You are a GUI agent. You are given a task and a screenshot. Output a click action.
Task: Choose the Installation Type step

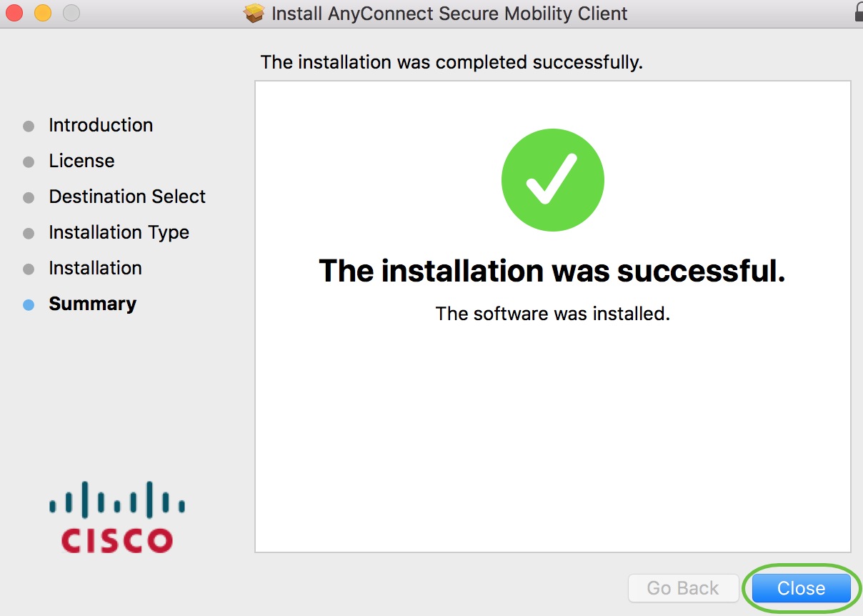pyautogui.click(x=119, y=232)
